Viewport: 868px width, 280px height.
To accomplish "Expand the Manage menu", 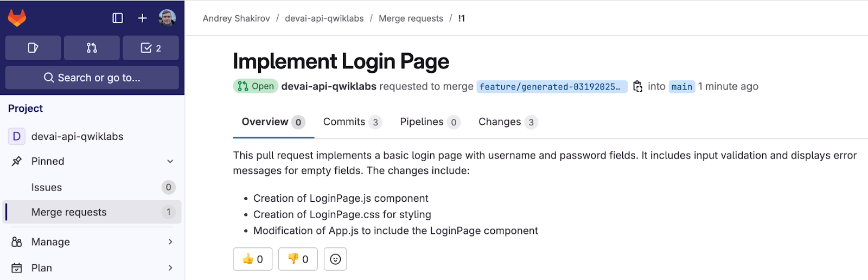I will [170, 241].
